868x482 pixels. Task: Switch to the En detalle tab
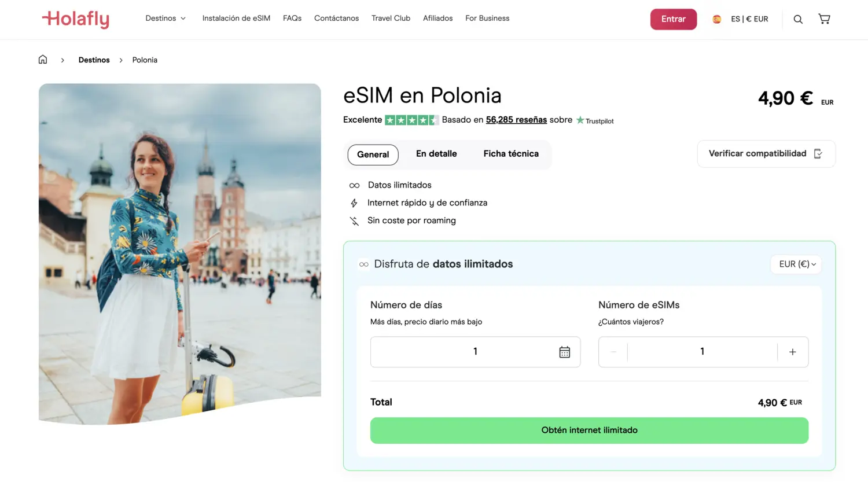[x=436, y=154]
